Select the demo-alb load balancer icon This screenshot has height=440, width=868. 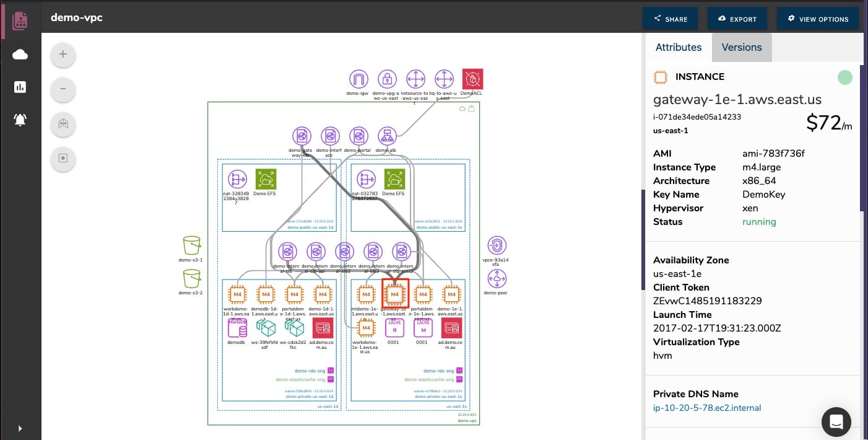(387, 135)
